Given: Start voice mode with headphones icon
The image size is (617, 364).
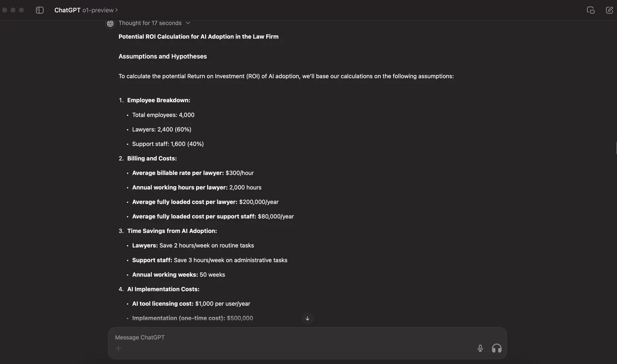Looking at the screenshot, I should (x=496, y=348).
